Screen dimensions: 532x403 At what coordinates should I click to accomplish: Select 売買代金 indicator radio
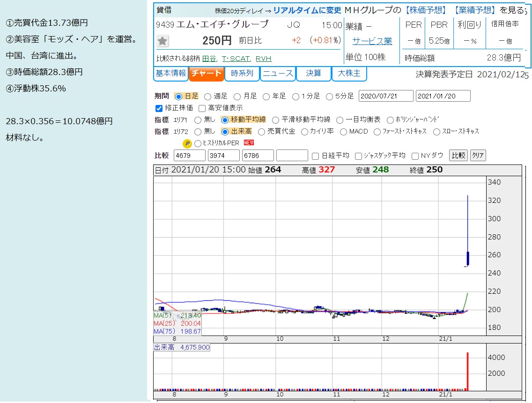click(261, 132)
